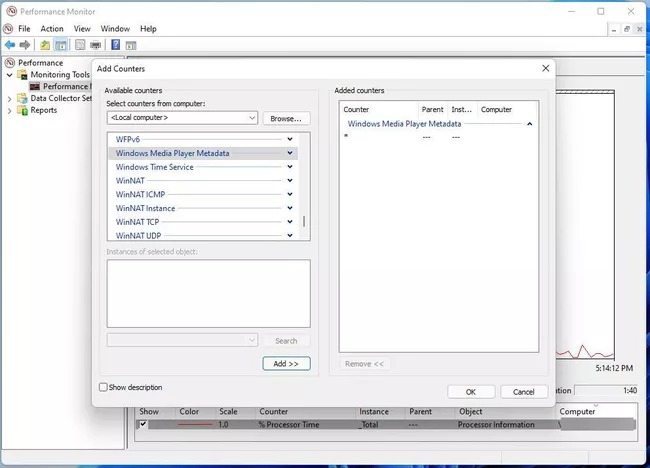Open the Window menu

[115, 29]
